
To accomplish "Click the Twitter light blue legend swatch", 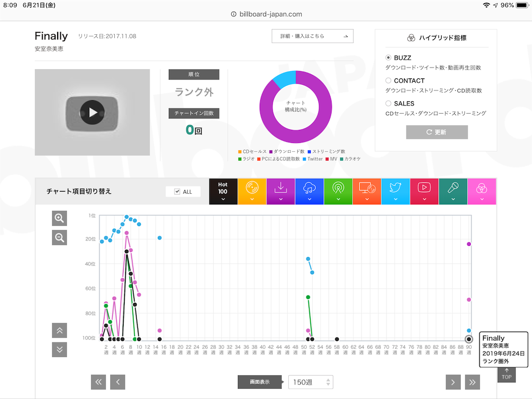I will (x=304, y=159).
